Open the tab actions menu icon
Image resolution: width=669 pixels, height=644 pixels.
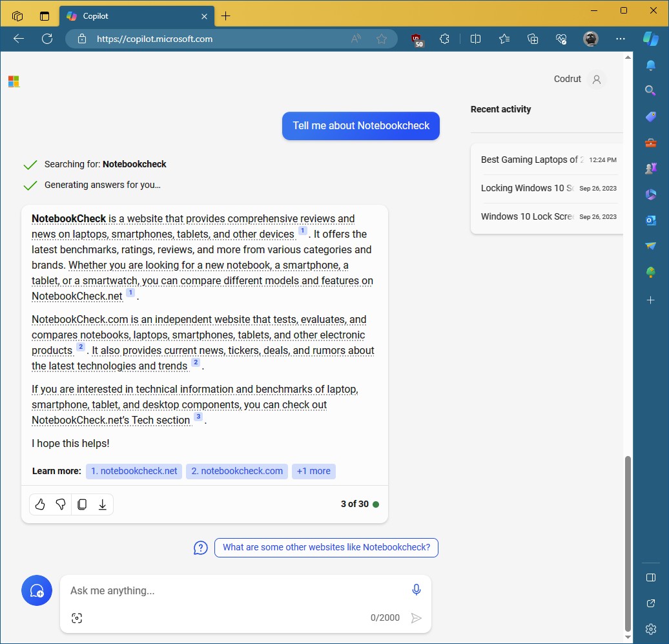click(x=45, y=16)
